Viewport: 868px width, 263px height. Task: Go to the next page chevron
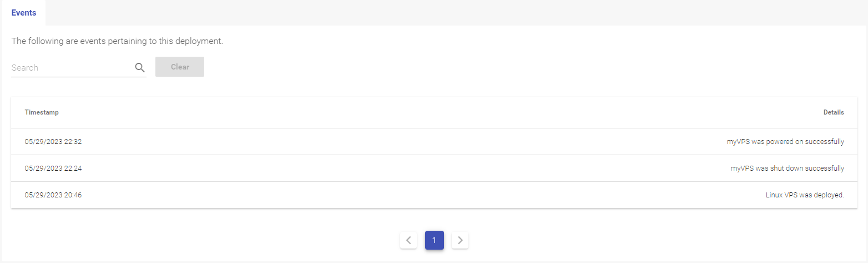point(460,240)
